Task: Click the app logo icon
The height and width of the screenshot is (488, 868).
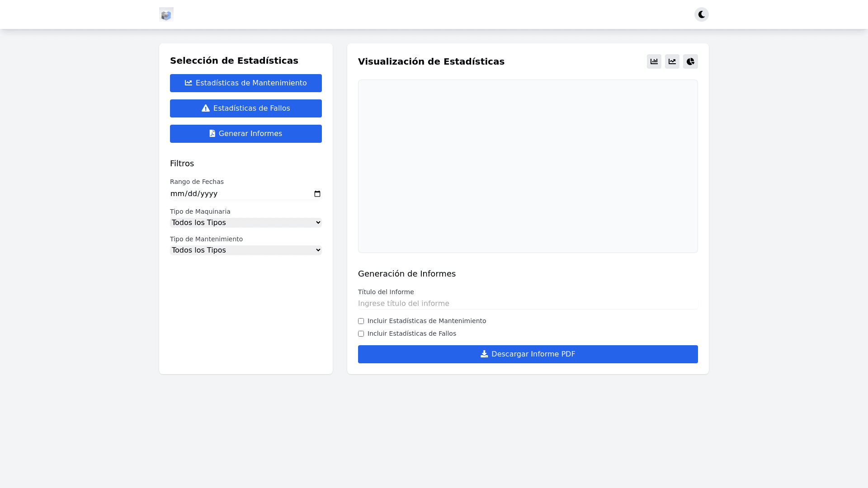Action: 166,15
